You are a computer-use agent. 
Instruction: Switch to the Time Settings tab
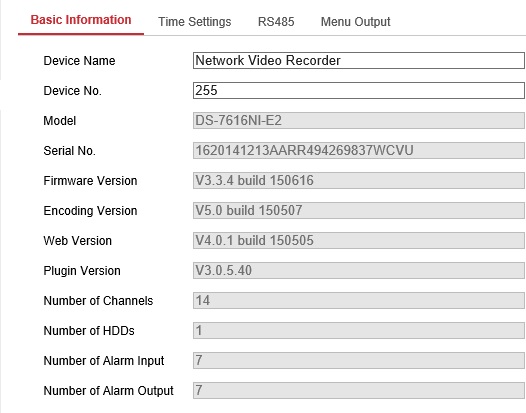pos(195,22)
